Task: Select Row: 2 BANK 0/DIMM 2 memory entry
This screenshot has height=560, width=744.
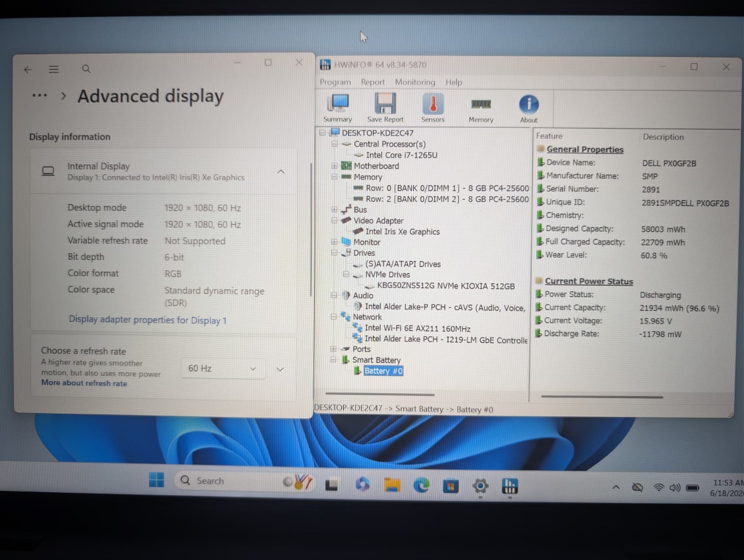Action: pos(447,199)
